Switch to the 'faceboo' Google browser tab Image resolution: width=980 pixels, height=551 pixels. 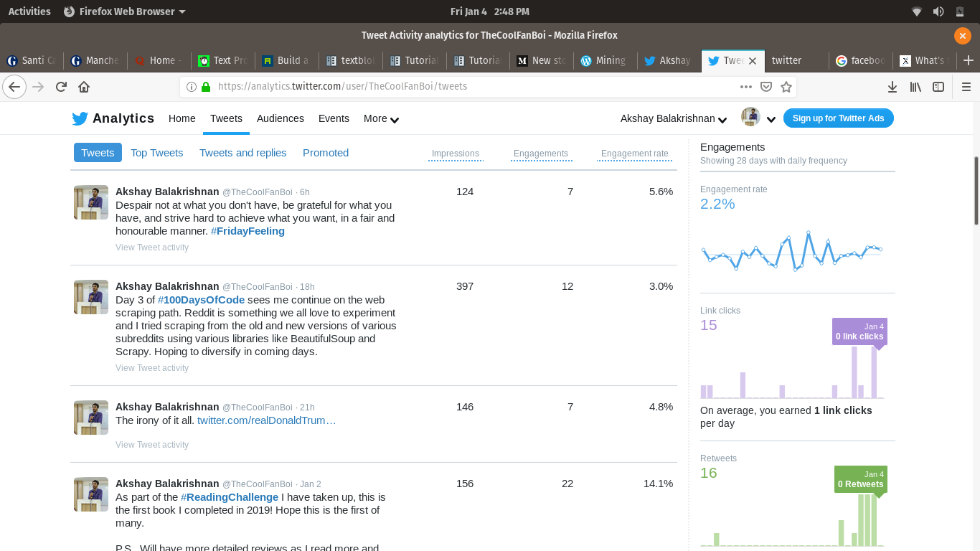(860, 61)
